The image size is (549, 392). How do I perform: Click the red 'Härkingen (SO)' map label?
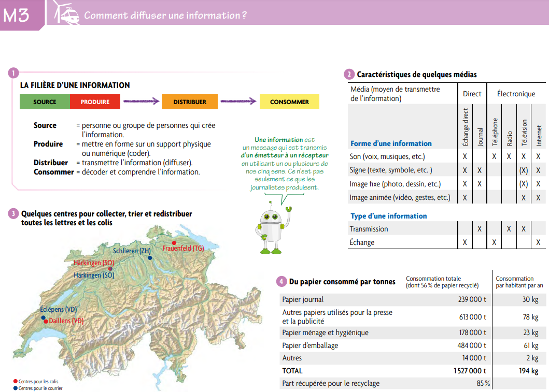(94, 263)
